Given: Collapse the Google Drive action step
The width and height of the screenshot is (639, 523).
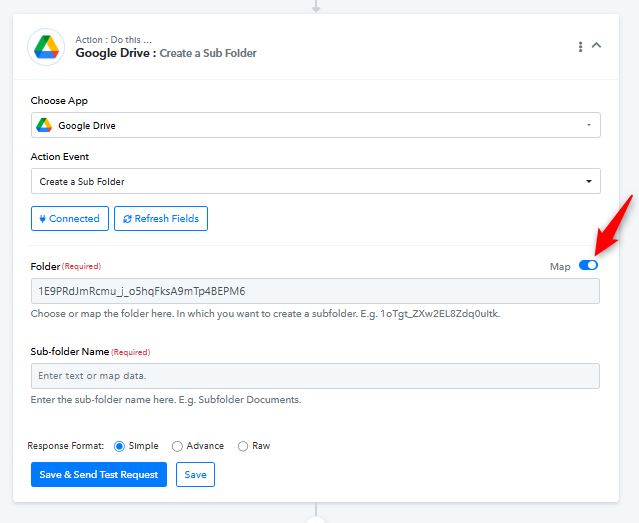Looking at the screenshot, I should [596, 45].
